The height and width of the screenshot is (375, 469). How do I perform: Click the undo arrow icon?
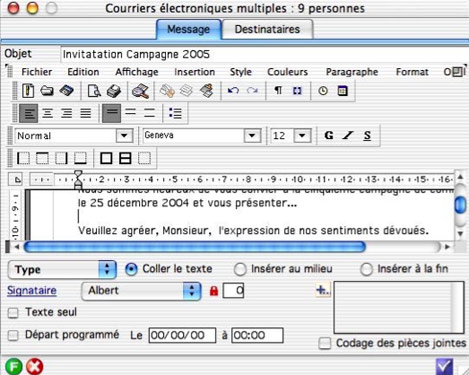(x=233, y=91)
